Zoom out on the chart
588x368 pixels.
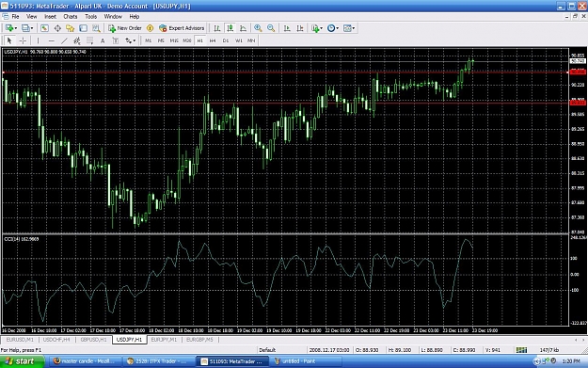click(x=271, y=28)
